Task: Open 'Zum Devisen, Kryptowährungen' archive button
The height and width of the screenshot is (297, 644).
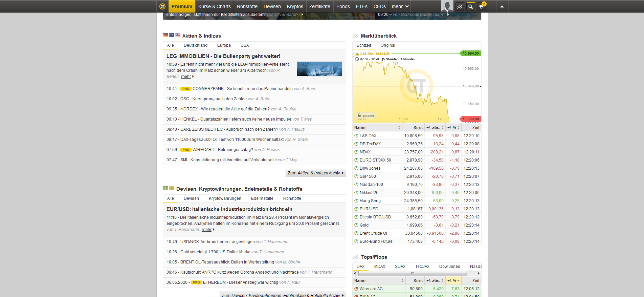Action: tap(283, 295)
